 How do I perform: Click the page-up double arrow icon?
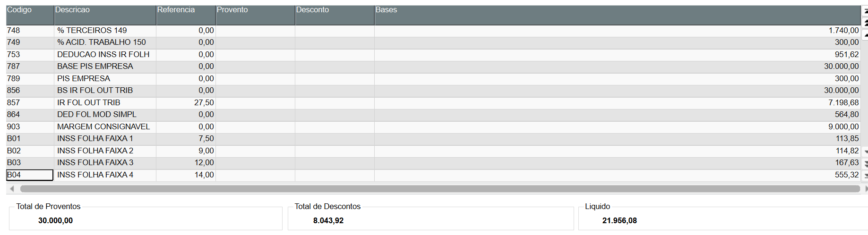click(x=865, y=22)
